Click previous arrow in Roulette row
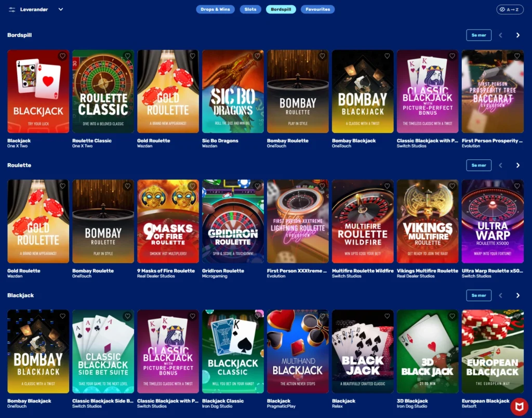This screenshot has height=418, width=532. [x=500, y=166]
